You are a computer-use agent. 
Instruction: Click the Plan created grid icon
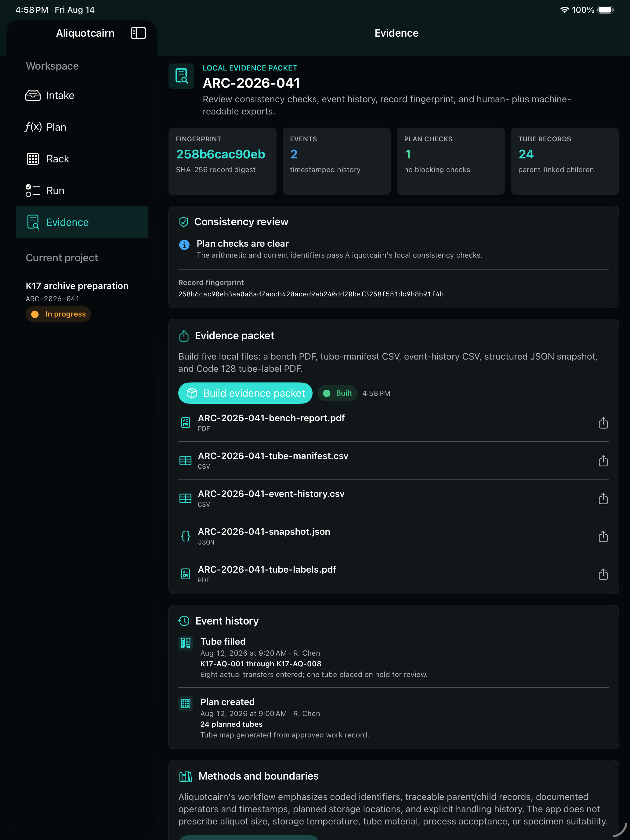click(x=185, y=704)
